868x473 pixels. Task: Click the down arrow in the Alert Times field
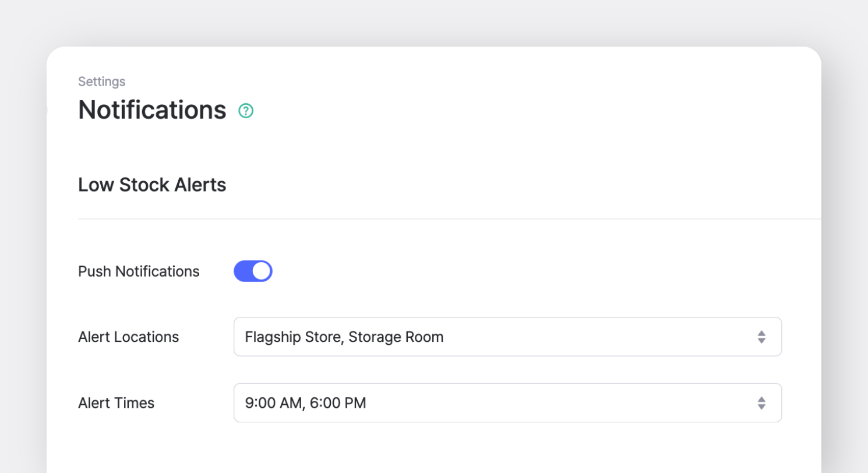761,407
